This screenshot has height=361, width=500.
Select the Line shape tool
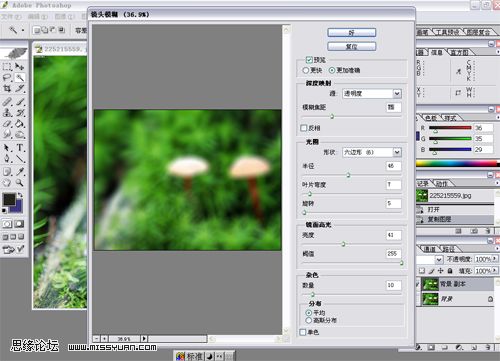20,159
